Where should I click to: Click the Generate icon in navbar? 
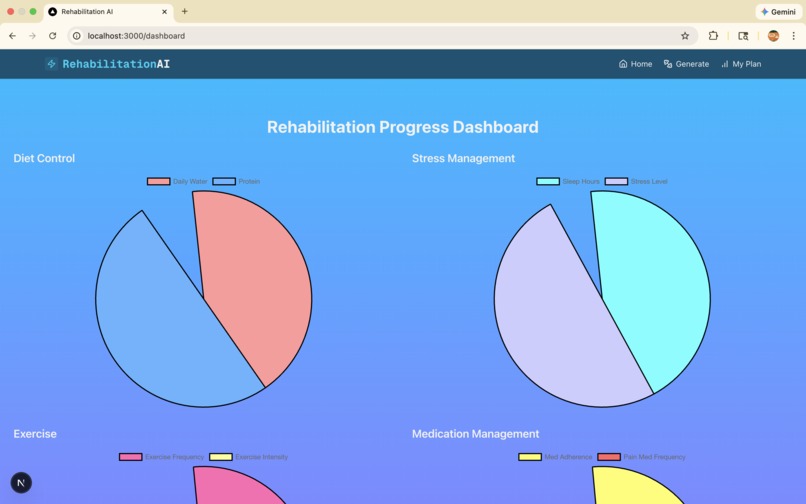coord(668,64)
